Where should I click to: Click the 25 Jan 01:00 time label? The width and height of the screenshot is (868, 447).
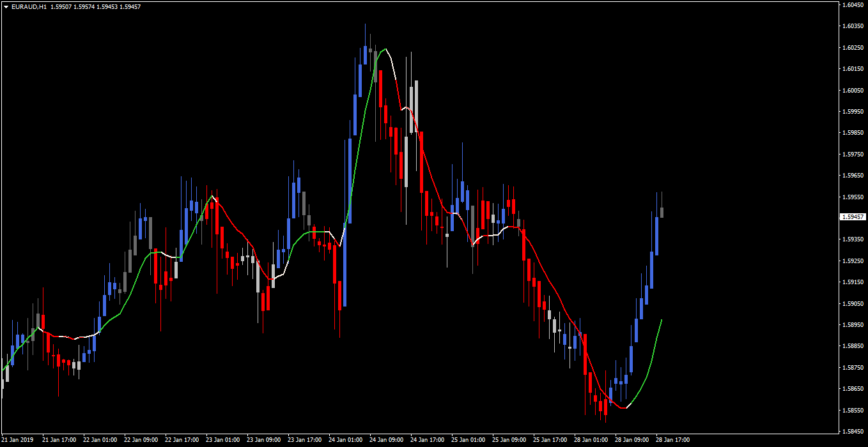coord(469,440)
